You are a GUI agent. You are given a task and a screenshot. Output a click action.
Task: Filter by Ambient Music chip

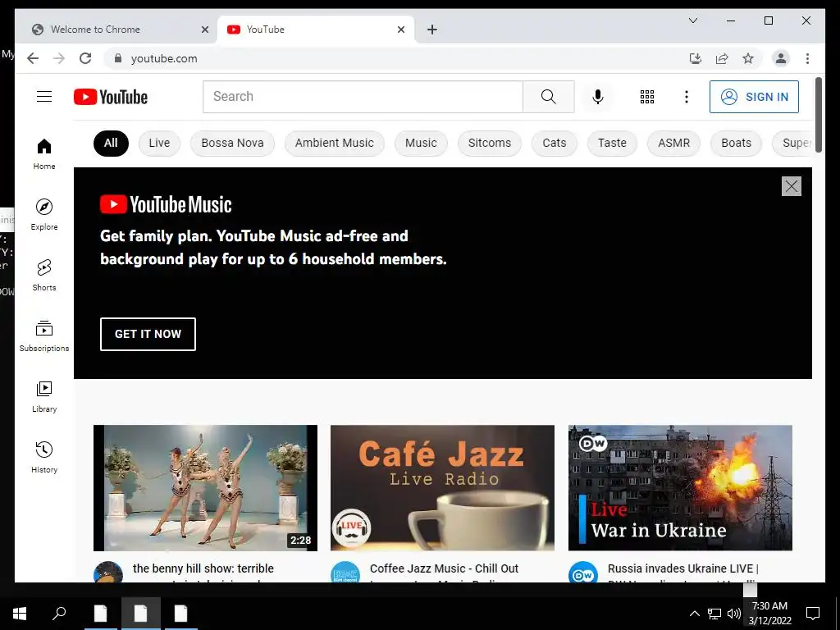[335, 143]
